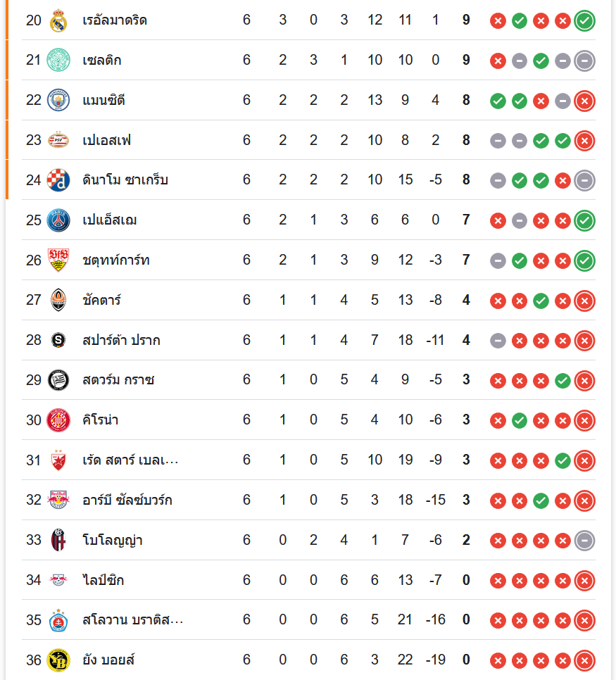Click the Celtic club logo
616x680 pixels.
[x=58, y=61]
